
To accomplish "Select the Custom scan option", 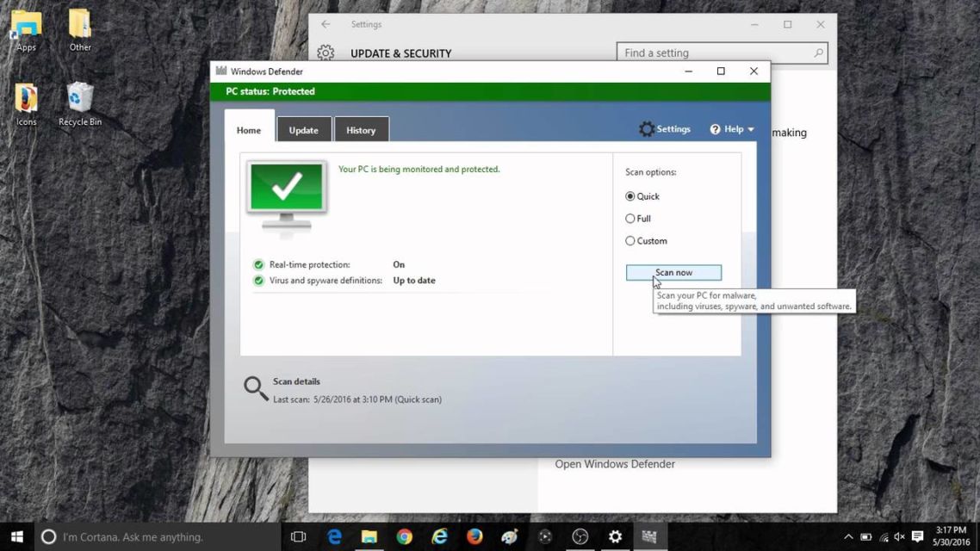I will tap(630, 240).
